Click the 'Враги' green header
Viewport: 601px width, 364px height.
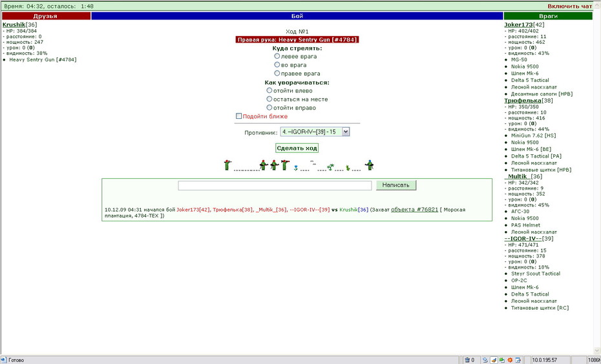(x=548, y=15)
